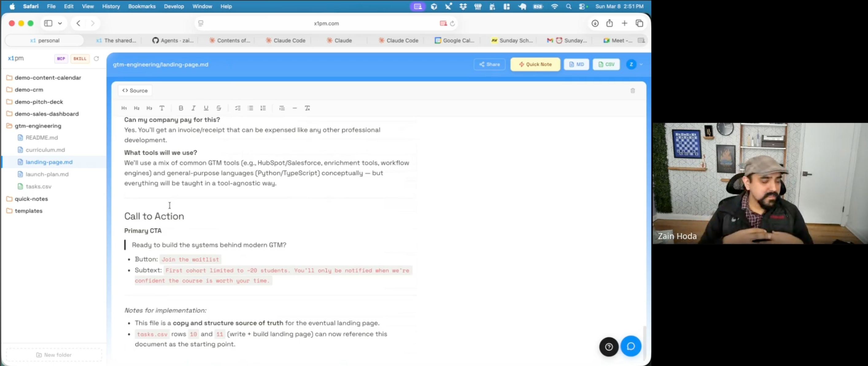Viewport: 868px width, 366px height.
Task: Switch to the Google Cal tab
Action: pos(454,41)
